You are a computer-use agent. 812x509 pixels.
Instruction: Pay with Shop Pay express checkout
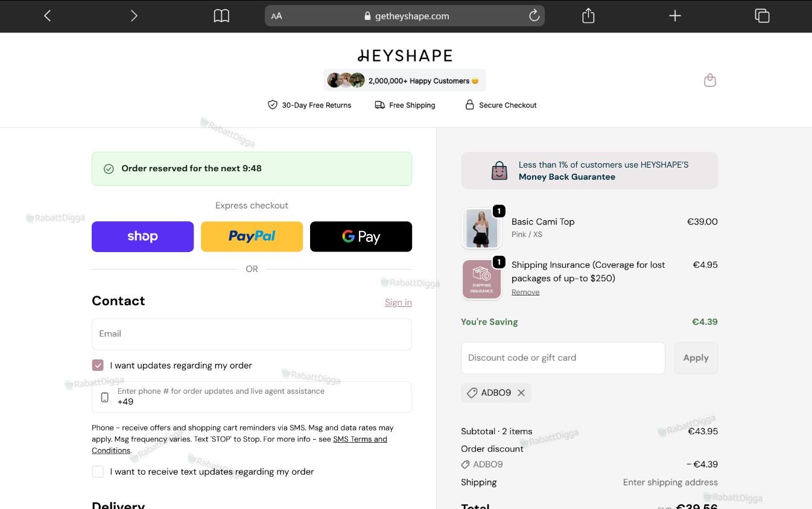click(x=142, y=236)
